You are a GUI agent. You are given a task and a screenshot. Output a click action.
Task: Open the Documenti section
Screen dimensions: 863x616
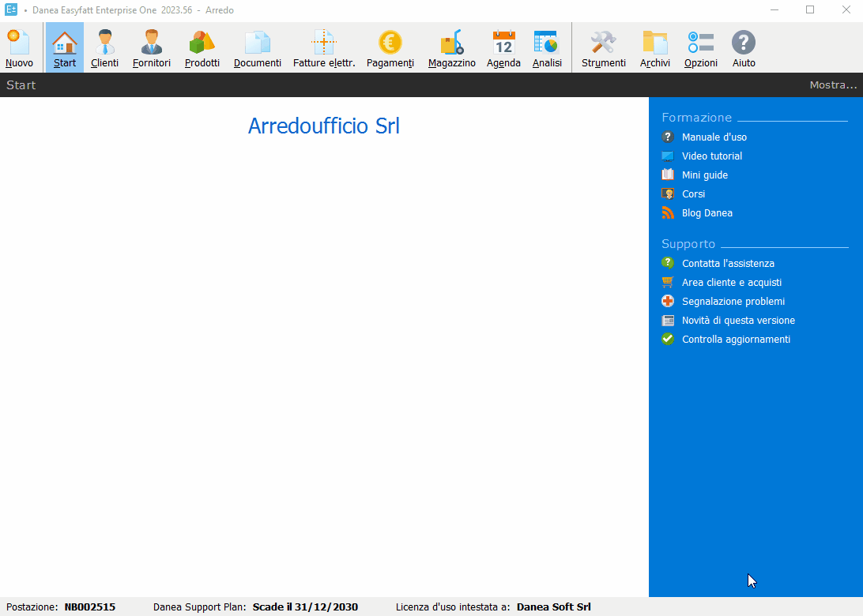click(257, 48)
